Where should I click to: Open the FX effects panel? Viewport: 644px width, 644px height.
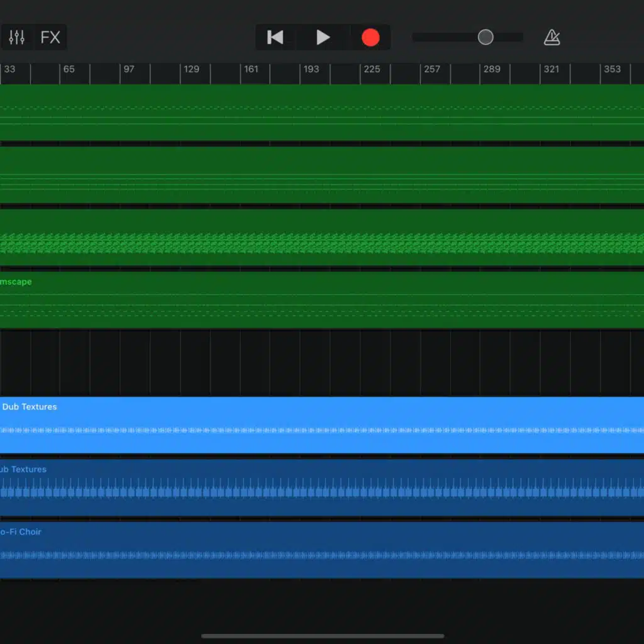[50, 38]
